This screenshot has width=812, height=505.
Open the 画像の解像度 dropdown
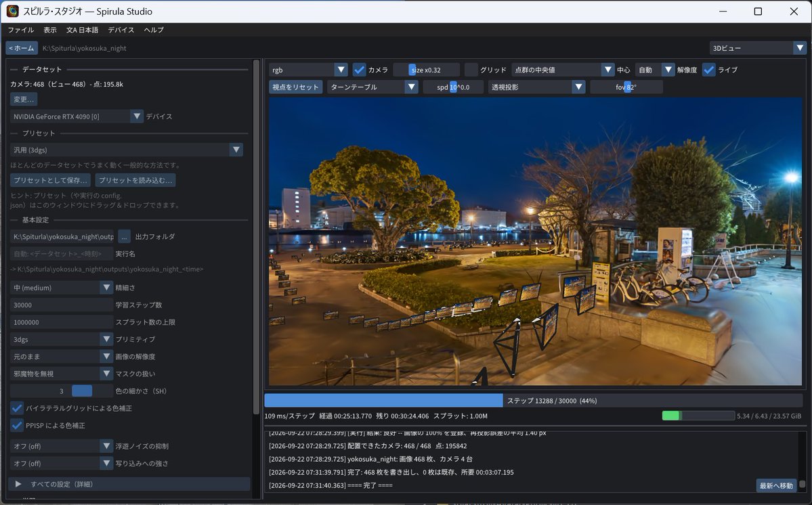[62, 357]
